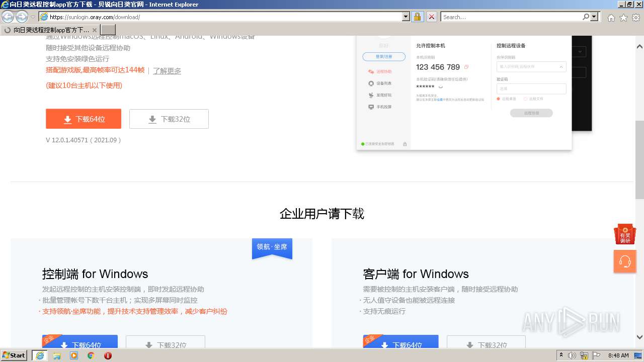The image size is (644, 362).
Task: Click the orange 下载64位 button
Action: click(x=84, y=119)
